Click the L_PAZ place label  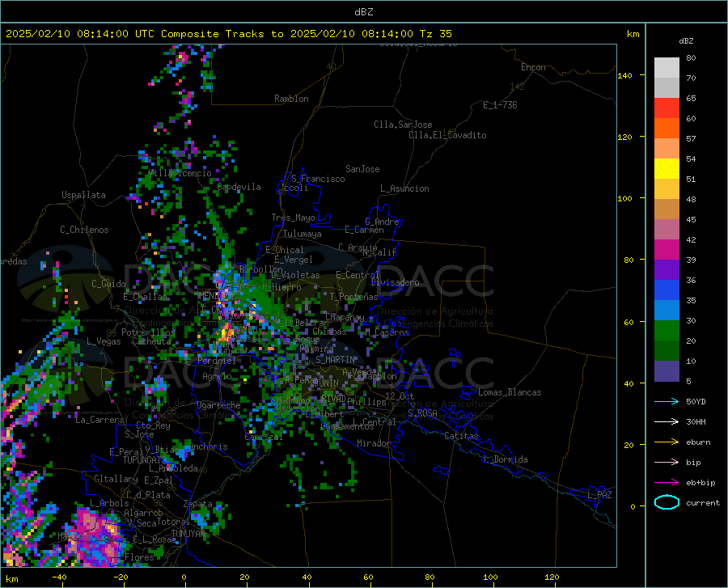pos(599,495)
